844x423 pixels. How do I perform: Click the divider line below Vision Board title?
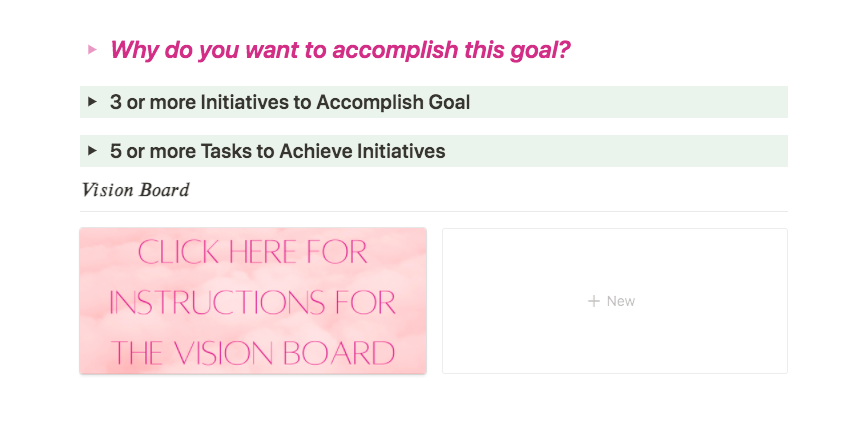tap(434, 211)
